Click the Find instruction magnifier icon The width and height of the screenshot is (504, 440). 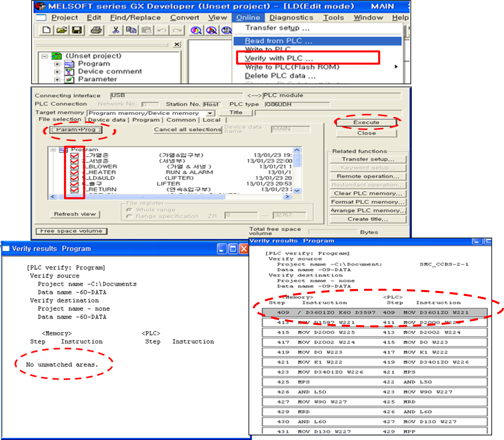211,30
